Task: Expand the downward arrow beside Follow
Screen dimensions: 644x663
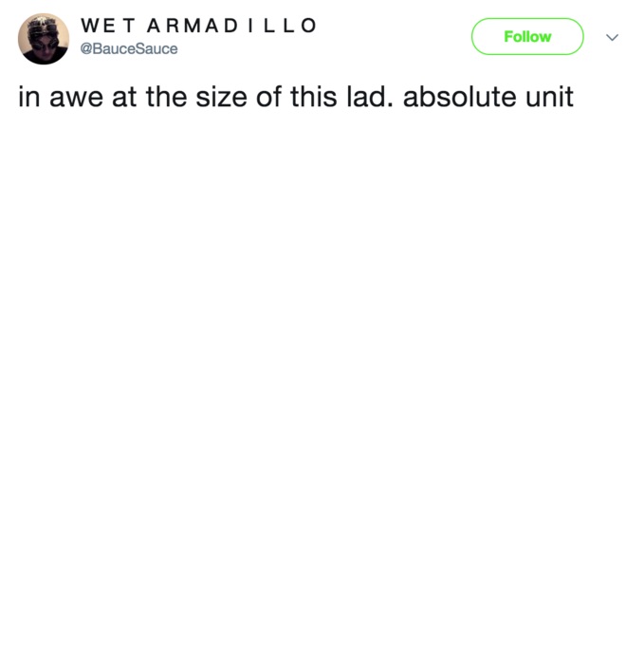Action: click(612, 37)
